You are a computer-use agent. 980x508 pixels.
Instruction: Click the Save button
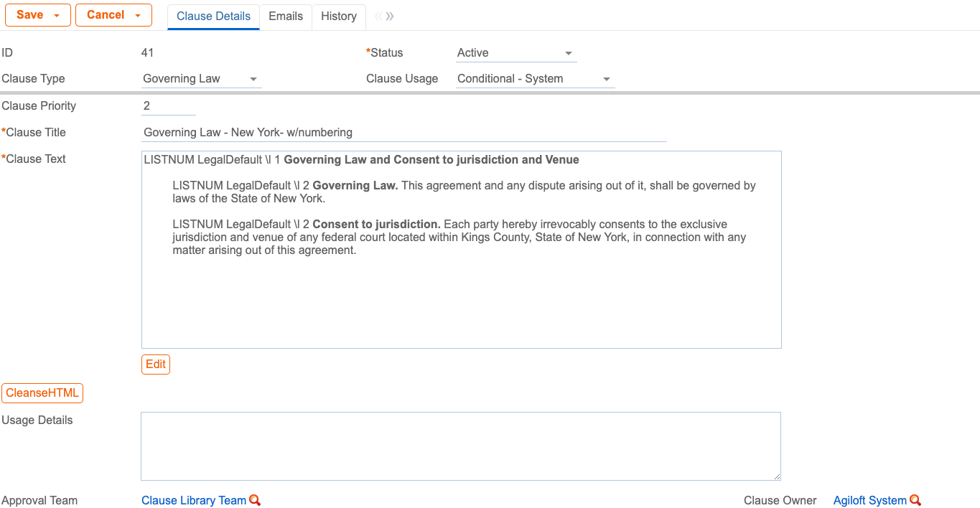29,15
